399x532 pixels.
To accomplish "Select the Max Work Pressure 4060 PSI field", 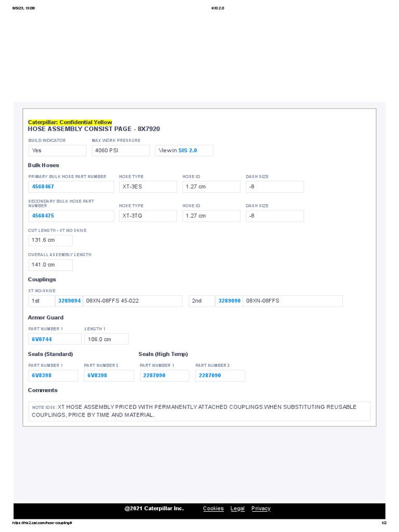I will click(x=121, y=151).
